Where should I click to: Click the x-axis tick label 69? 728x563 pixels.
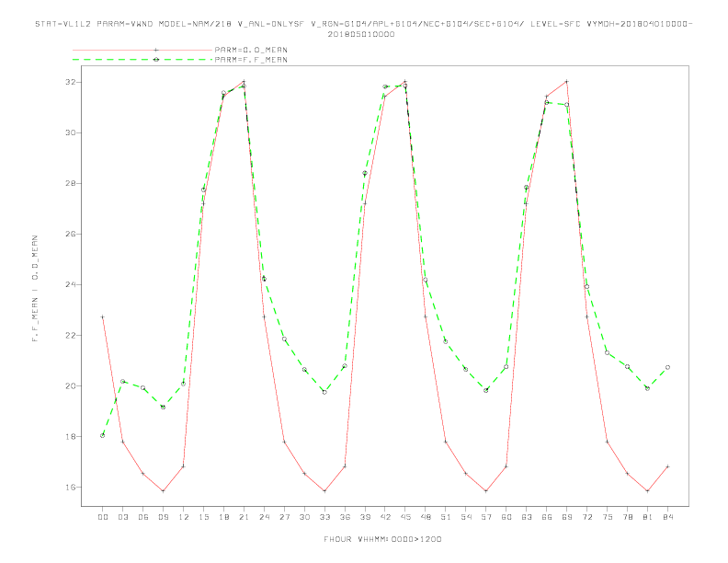coord(567,517)
